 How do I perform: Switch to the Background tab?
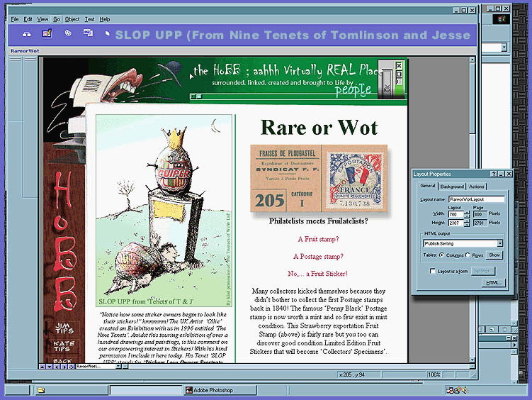[x=452, y=187]
